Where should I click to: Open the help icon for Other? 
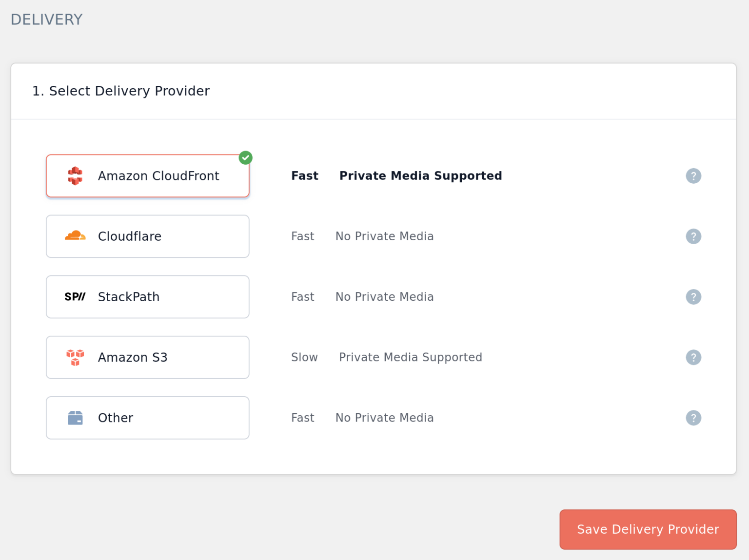click(693, 418)
